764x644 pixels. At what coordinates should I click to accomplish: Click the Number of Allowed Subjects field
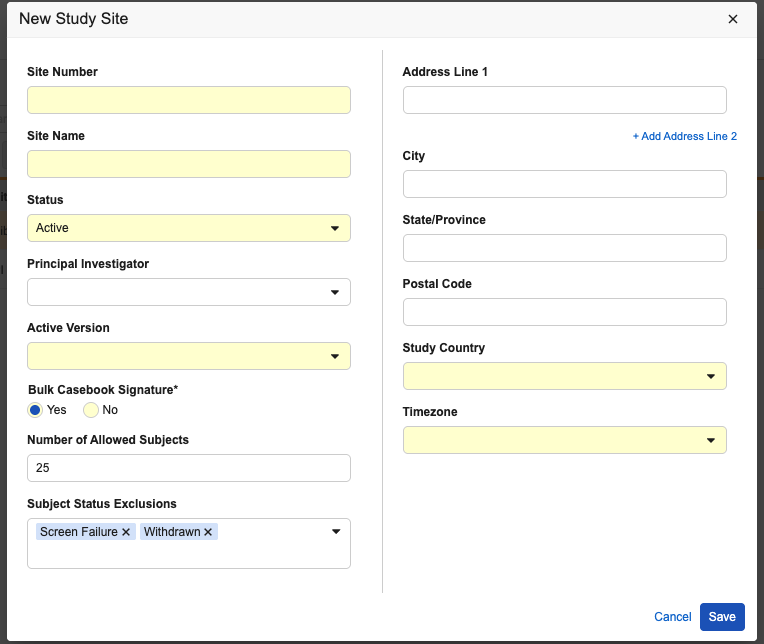[x=189, y=468]
